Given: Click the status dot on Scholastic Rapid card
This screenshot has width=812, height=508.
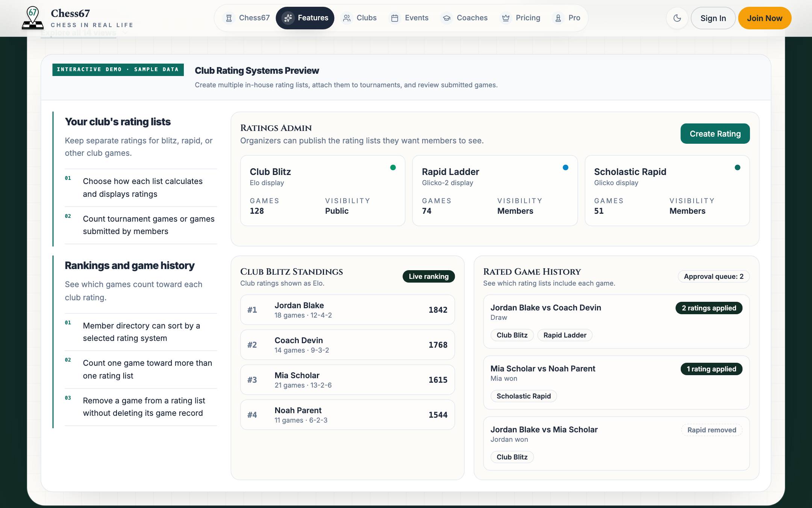Looking at the screenshot, I should pos(738,167).
